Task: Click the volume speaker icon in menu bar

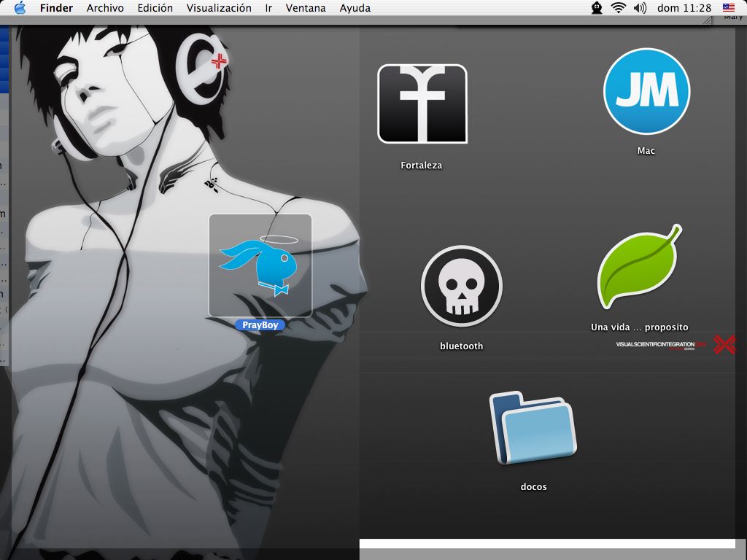Action: click(640, 8)
